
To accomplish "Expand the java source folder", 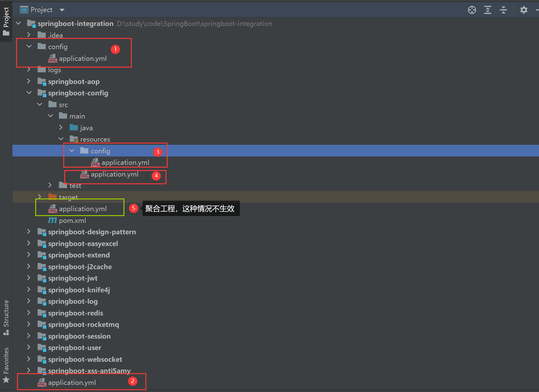I will (61, 127).
